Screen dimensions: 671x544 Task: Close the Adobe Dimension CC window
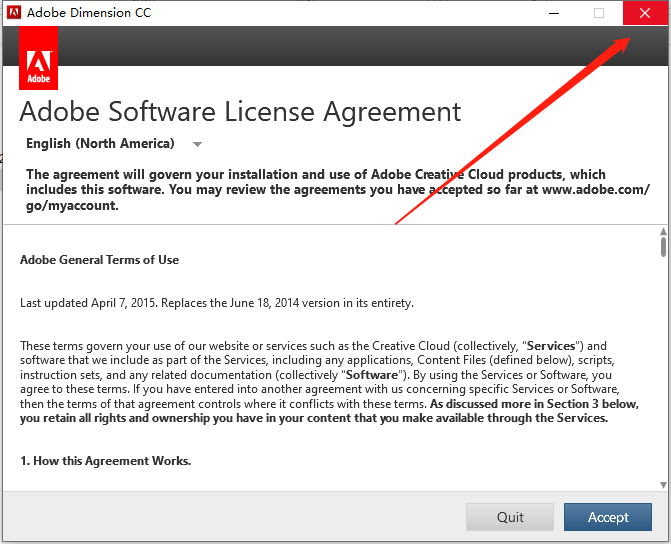tap(644, 13)
